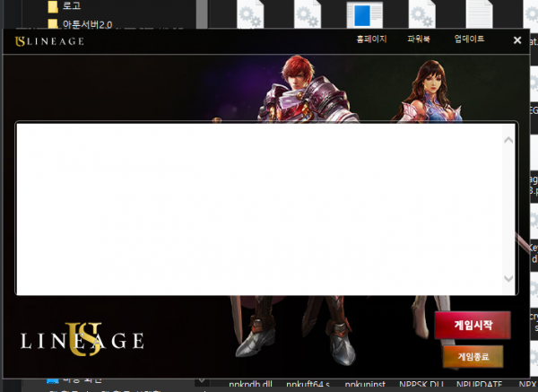Select gear file icon right of blue document
Viewport: 538px width, 392px height.
(x=422, y=14)
